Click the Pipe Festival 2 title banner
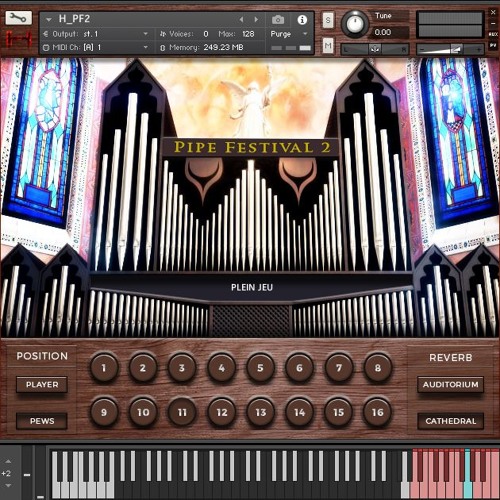This screenshot has width=500, height=500. 252,147
